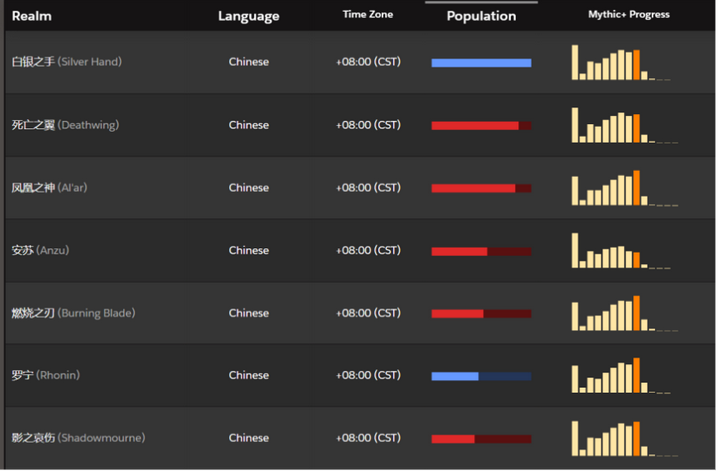Image resolution: width=720 pixels, height=471 pixels.
Task: Click Rhonin's blue population bar
Action: pyautogui.click(x=481, y=376)
